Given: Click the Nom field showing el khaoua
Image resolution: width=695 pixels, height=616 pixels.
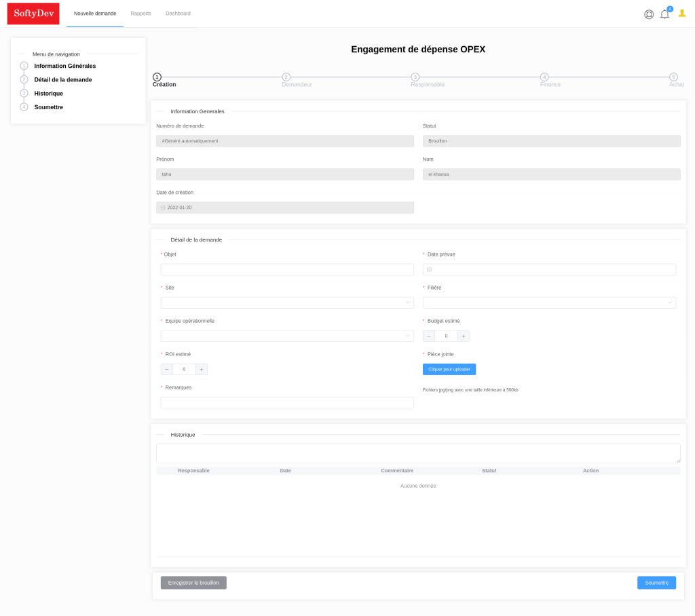Looking at the screenshot, I should 551,174.
